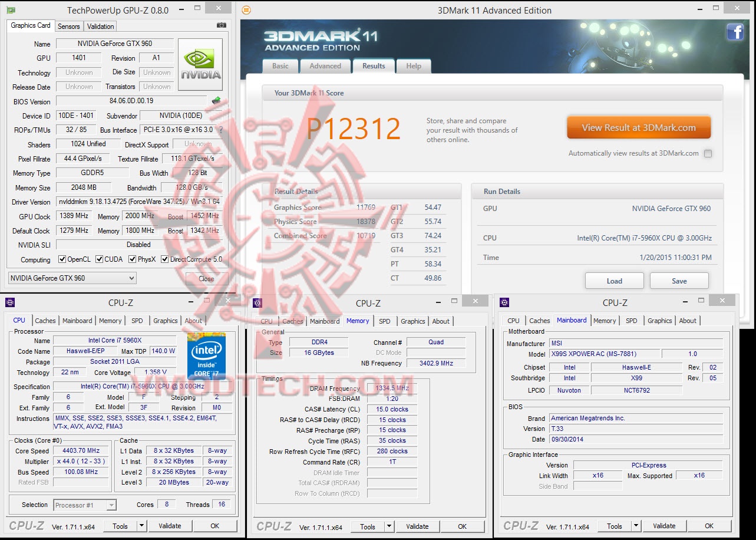Expand Tools arrow in CPU-Z Memory window

pyautogui.click(x=389, y=526)
